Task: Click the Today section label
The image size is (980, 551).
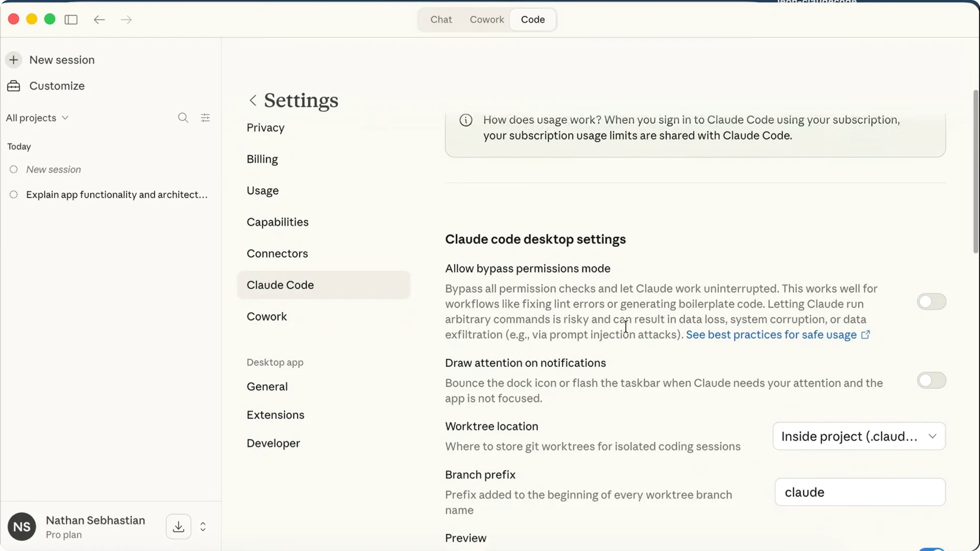Action: (x=19, y=146)
